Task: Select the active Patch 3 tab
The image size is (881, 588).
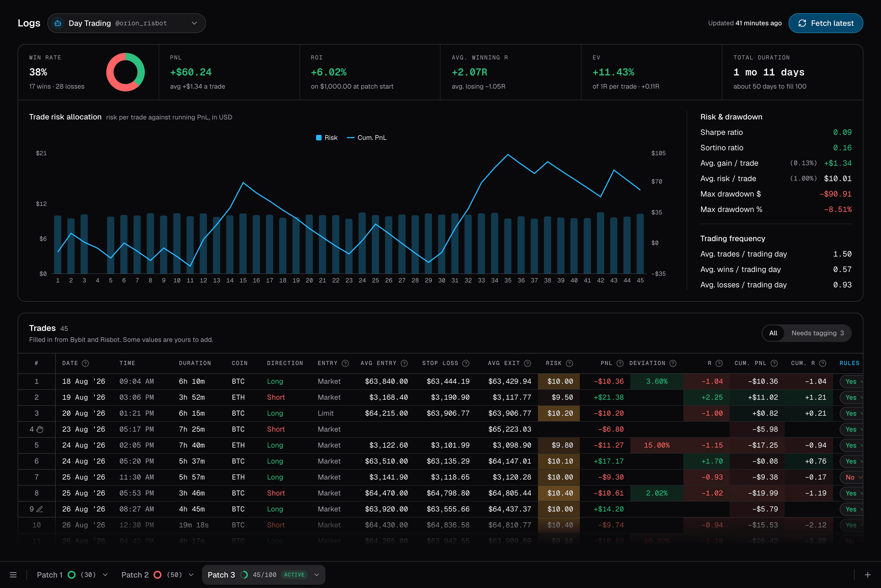Action: [x=264, y=575]
